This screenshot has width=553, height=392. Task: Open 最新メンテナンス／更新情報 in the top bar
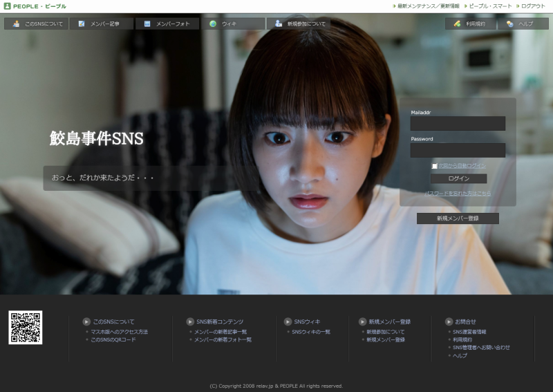428,6
